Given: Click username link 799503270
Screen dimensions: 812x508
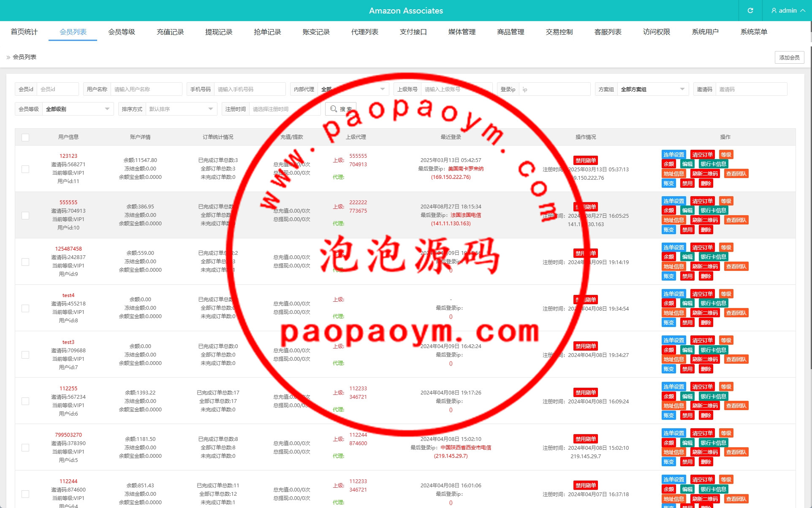Looking at the screenshot, I should (68, 435).
